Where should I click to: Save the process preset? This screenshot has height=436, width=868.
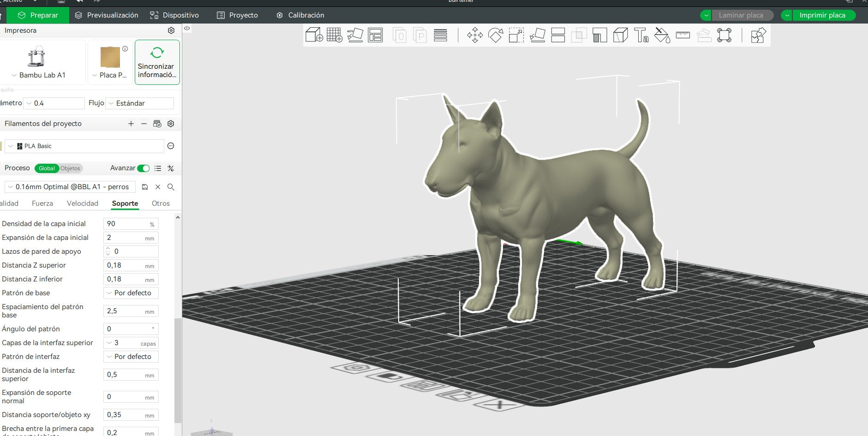[145, 187]
